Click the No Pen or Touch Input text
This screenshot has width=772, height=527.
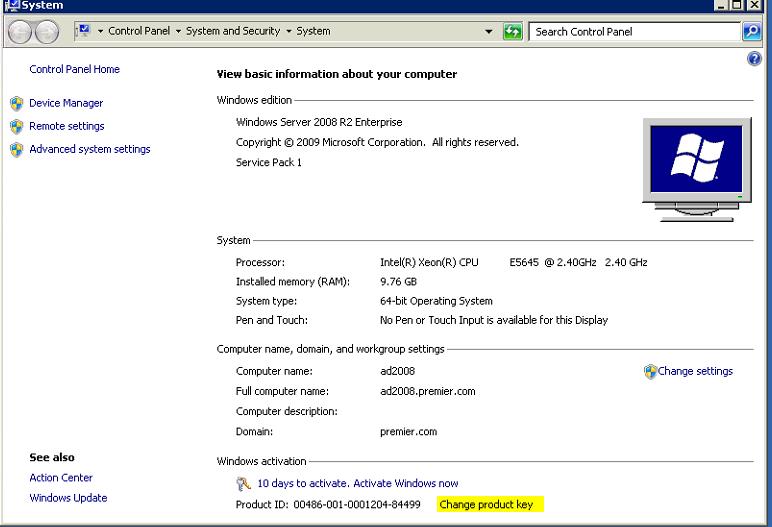[x=494, y=320]
